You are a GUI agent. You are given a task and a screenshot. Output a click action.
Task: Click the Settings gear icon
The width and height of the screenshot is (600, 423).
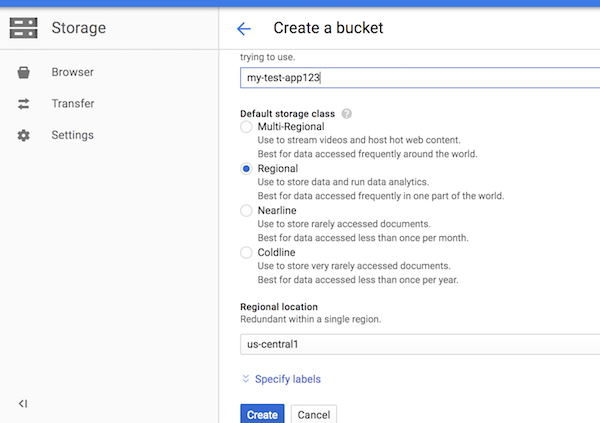24,135
